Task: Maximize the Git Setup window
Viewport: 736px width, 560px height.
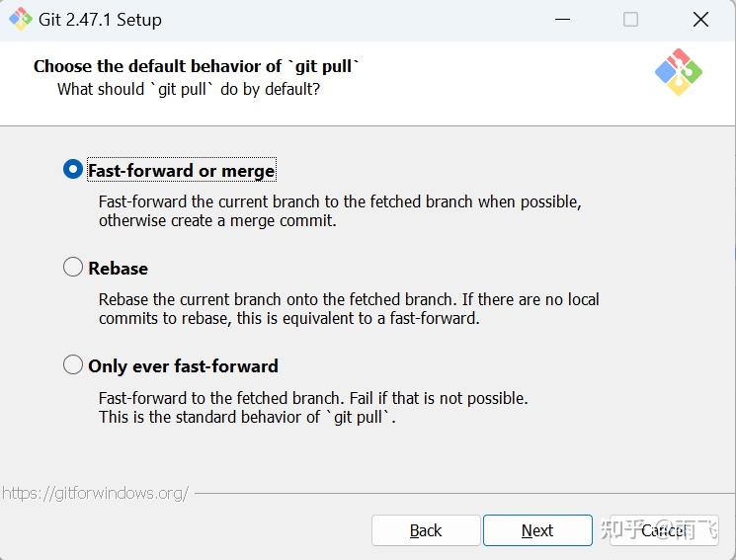Action: (x=630, y=20)
